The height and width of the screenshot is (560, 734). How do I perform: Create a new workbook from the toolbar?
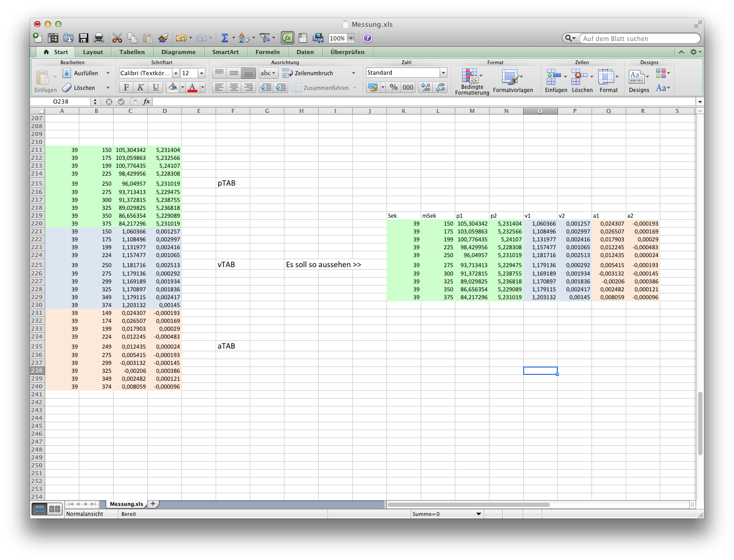[x=38, y=38]
